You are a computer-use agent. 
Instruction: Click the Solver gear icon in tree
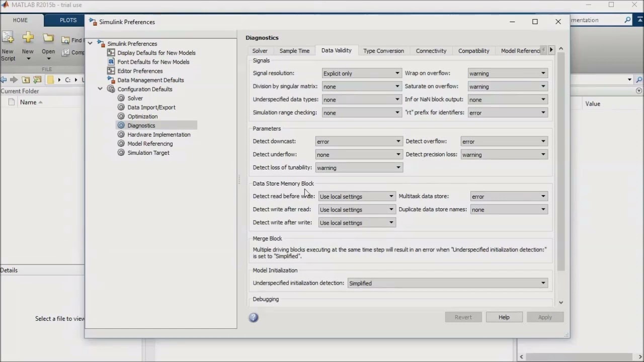[x=121, y=98]
